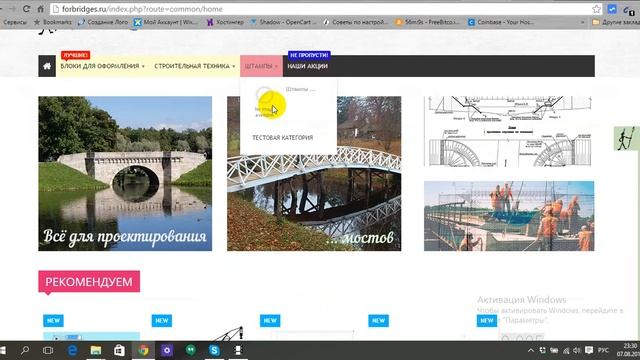Viewport: 640px width, 360px height.
Task: Open the stone bridge banner image
Action: (125, 173)
